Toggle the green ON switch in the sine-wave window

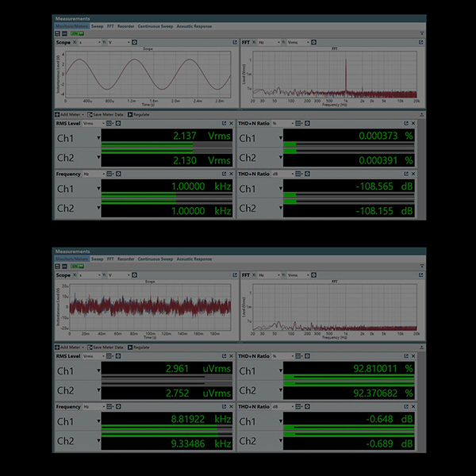tap(75, 33)
